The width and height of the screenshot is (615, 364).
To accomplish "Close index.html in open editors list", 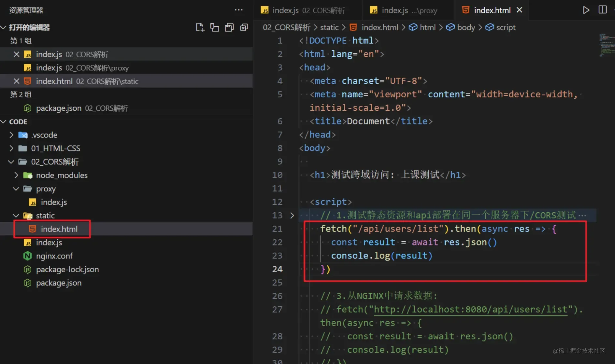I will (16, 81).
